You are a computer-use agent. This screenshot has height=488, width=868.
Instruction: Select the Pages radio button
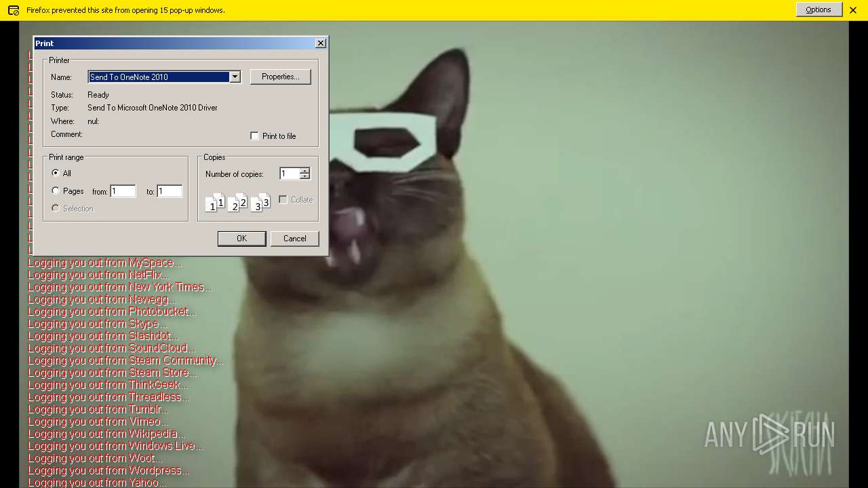[56, 191]
